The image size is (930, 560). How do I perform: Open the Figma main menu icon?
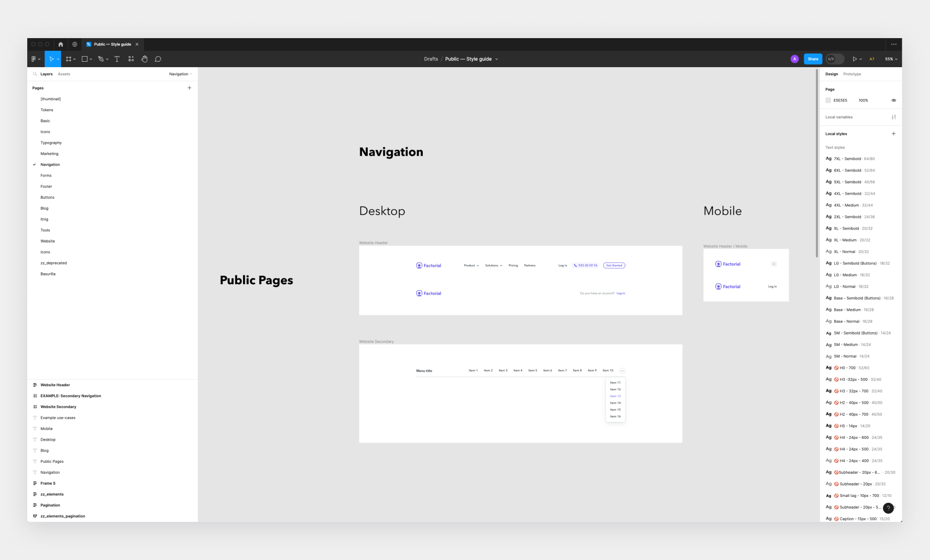(x=34, y=59)
